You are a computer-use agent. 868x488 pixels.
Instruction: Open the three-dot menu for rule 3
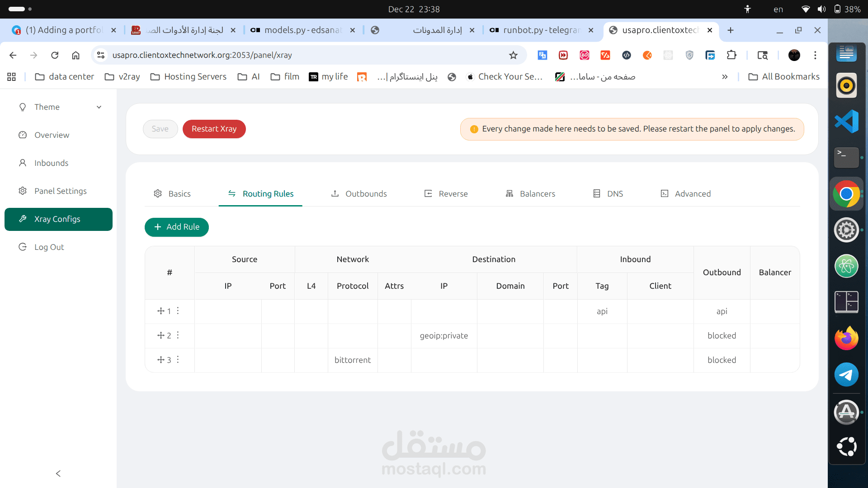(x=178, y=360)
